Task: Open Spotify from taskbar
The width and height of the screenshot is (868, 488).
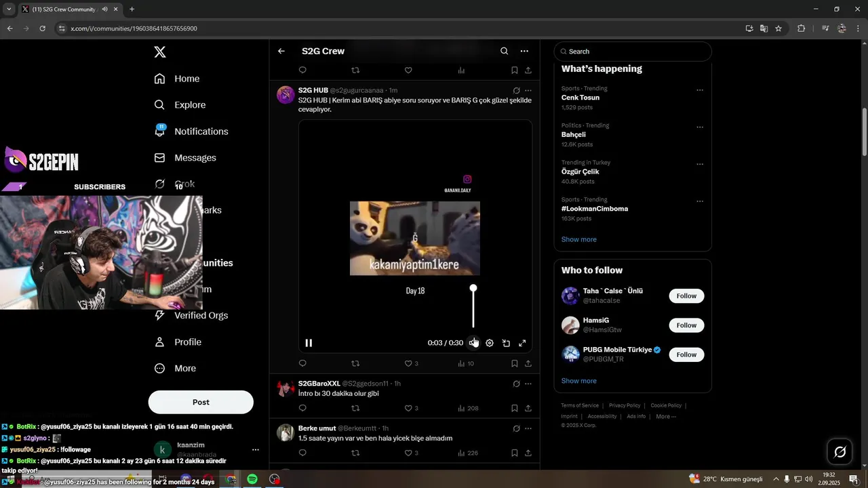Action: (252, 479)
